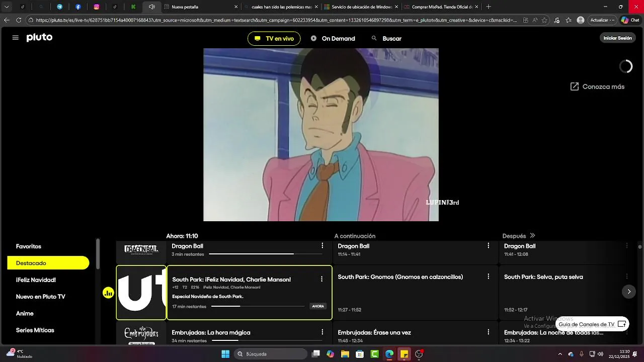Image resolution: width=644 pixels, height=362 pixels.
Task: Open the tab list dropdown
Action: point(7,7)
